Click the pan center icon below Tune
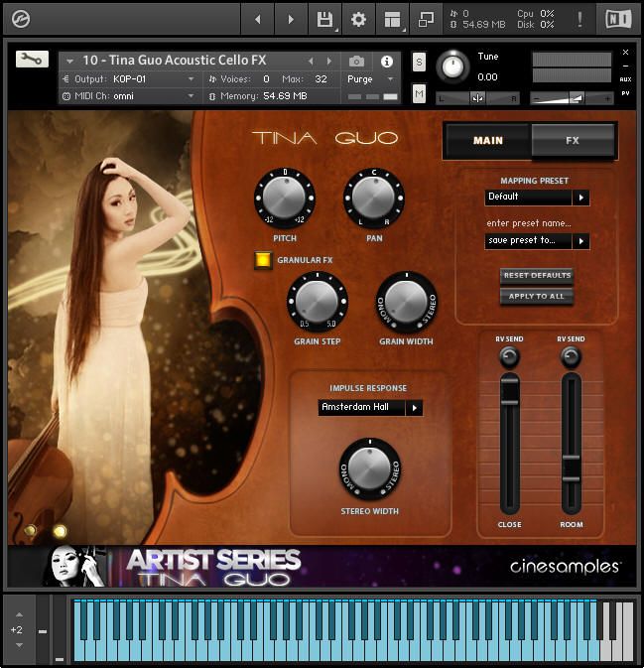The height and width of the screenshot is (668, 644). pos(477,98)
